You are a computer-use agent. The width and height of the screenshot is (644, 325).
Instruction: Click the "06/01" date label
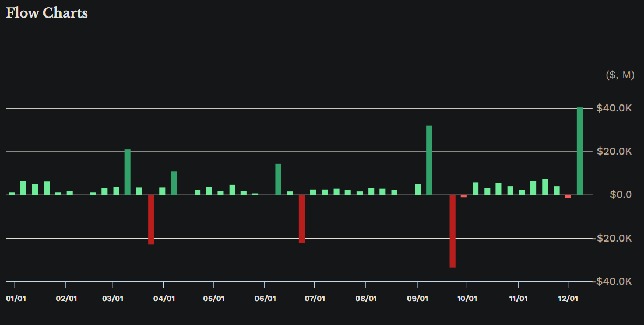click(265, 299)
